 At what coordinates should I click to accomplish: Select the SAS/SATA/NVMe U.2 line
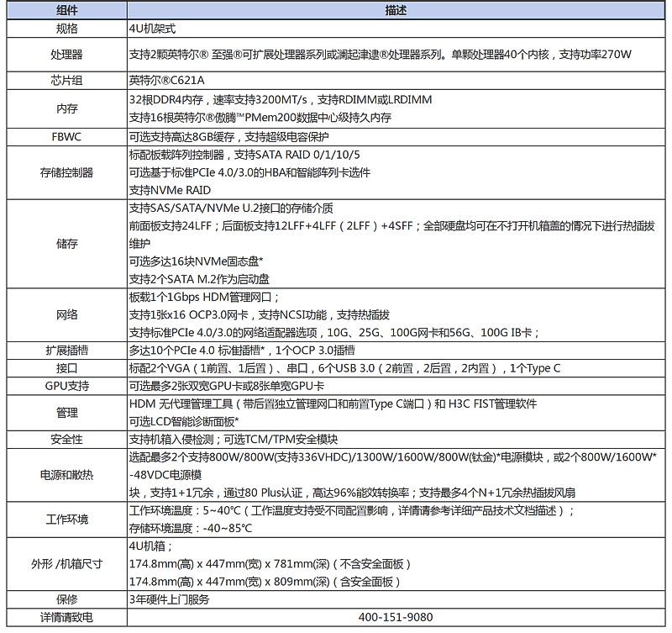click(231, 208)
